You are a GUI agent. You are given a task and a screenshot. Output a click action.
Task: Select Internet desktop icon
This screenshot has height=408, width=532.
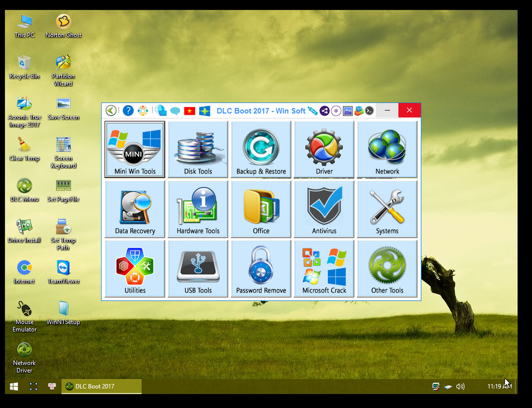25,272
